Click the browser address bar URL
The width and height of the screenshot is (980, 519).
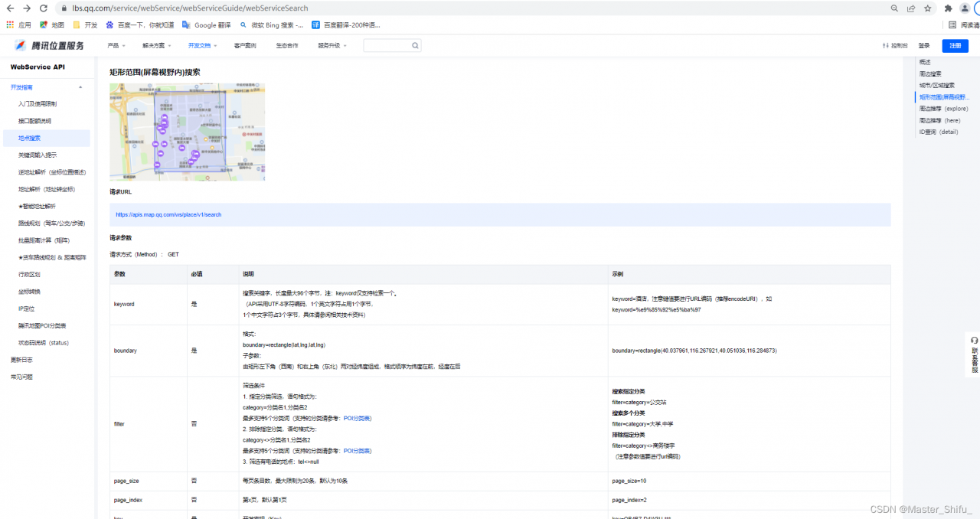coord(191,8)
